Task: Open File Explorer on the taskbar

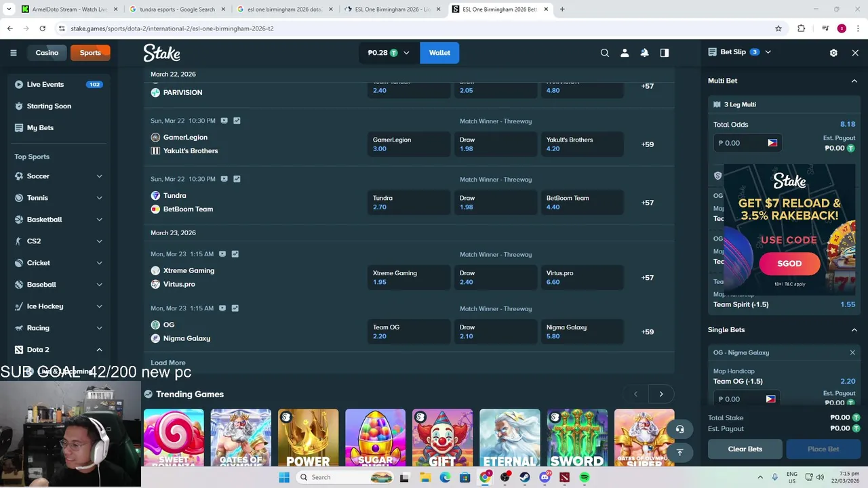Action: coord(425,477)
